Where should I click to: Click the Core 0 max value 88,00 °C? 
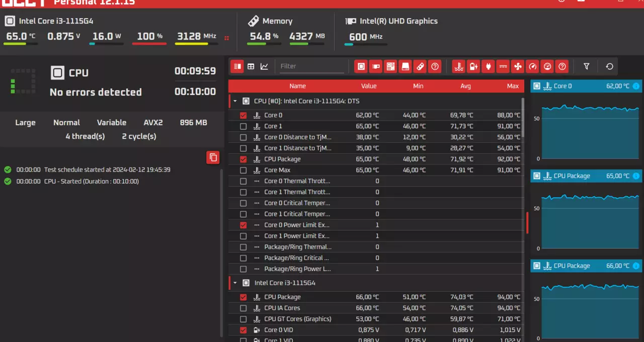coord(508,115)
